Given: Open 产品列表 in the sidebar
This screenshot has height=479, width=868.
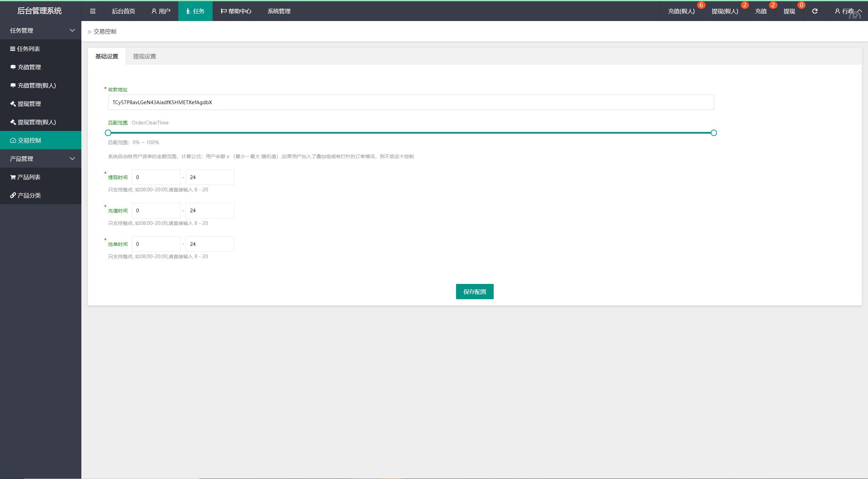Looking at the screenshot, I should (x=28, y=177).
